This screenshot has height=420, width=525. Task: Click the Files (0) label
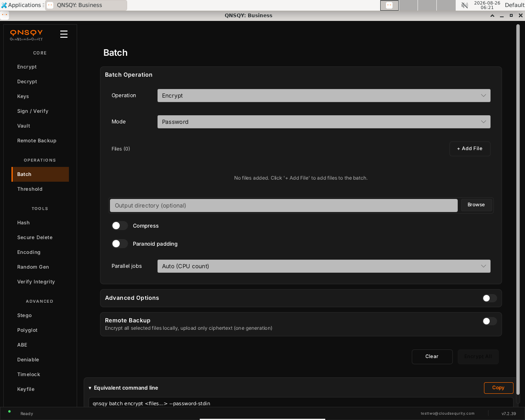pos(121,149)
